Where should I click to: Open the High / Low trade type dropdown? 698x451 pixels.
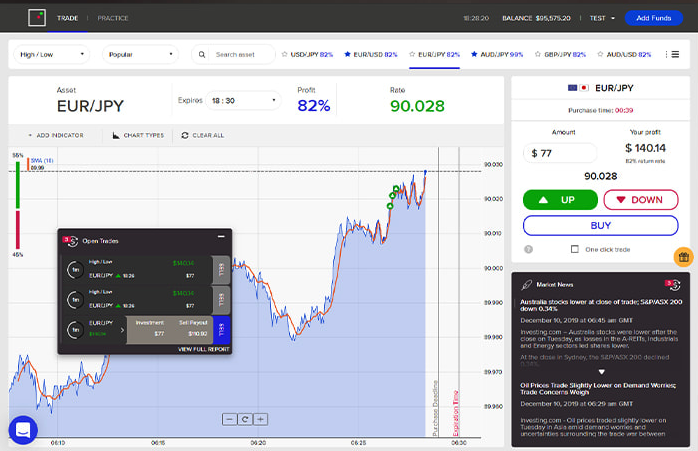coord(53,55)
